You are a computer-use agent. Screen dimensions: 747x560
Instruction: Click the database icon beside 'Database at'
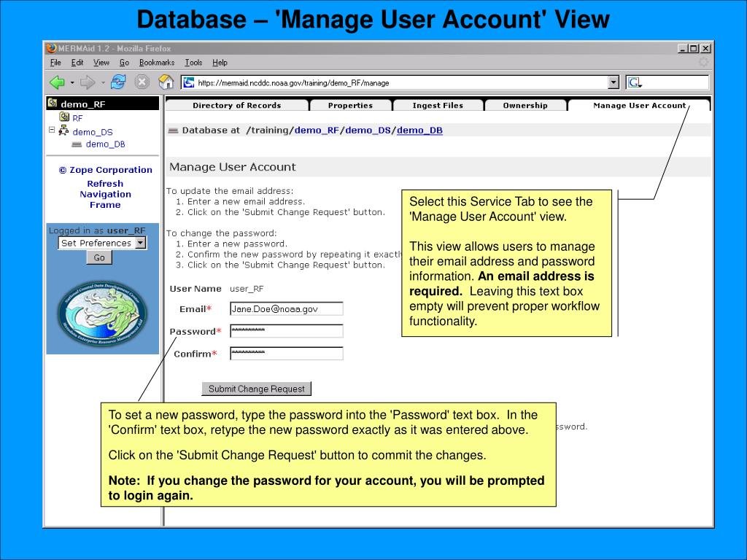click(174, 131)
